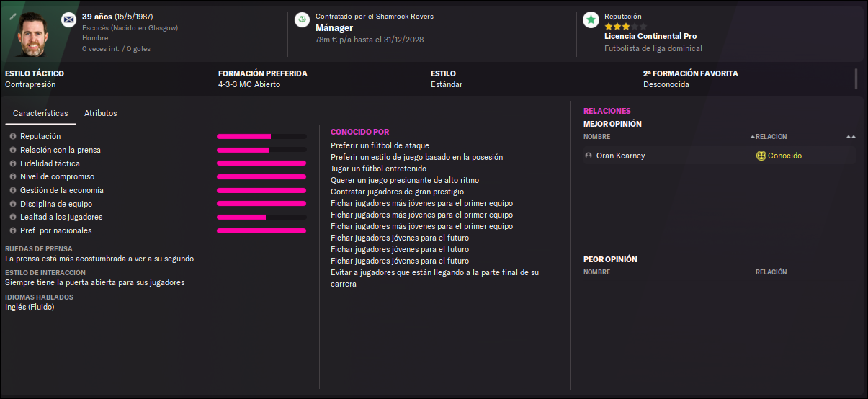Click the CONOCIDO POR heading
868x399 pixels.
(x=359, y=132)
